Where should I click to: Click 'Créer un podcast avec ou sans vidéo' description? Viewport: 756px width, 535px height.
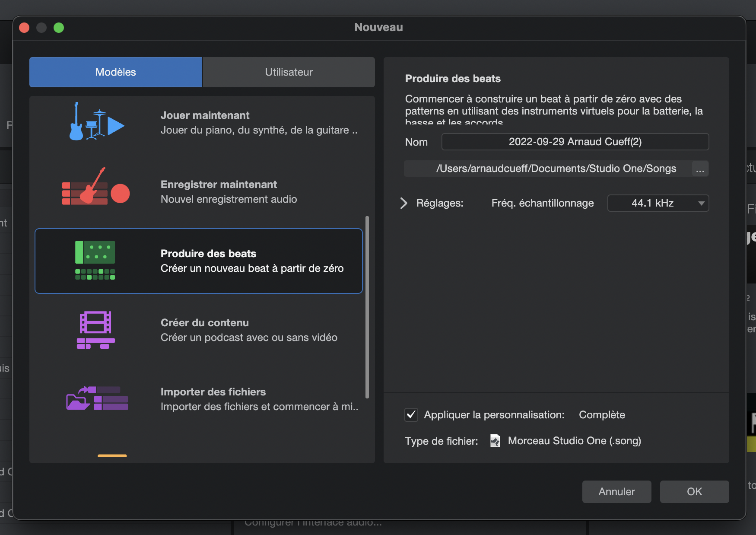click(x=249, y=338)
